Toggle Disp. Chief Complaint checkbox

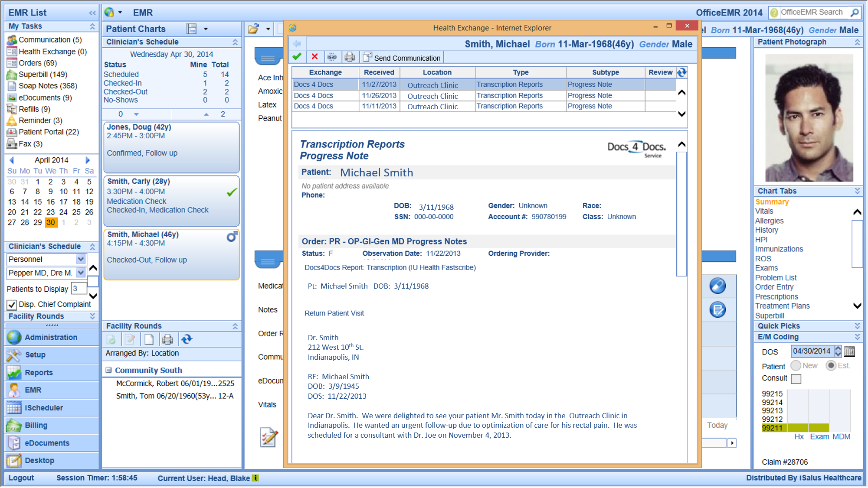(x=12, y=305)
